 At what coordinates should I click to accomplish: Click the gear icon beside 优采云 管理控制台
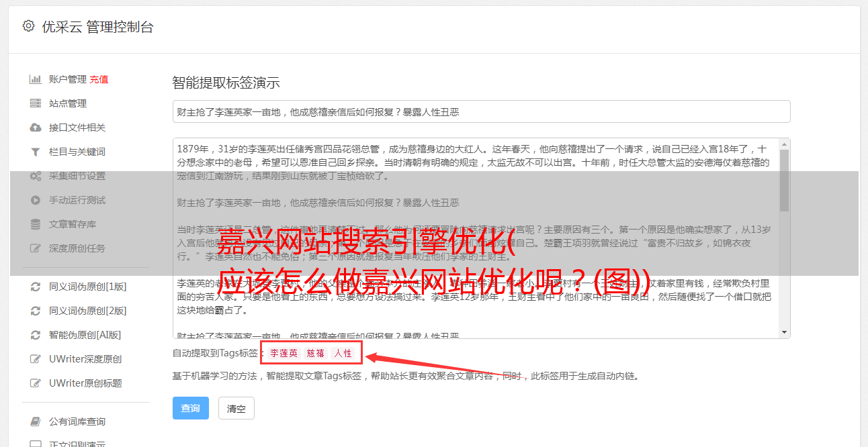(28, 26)
